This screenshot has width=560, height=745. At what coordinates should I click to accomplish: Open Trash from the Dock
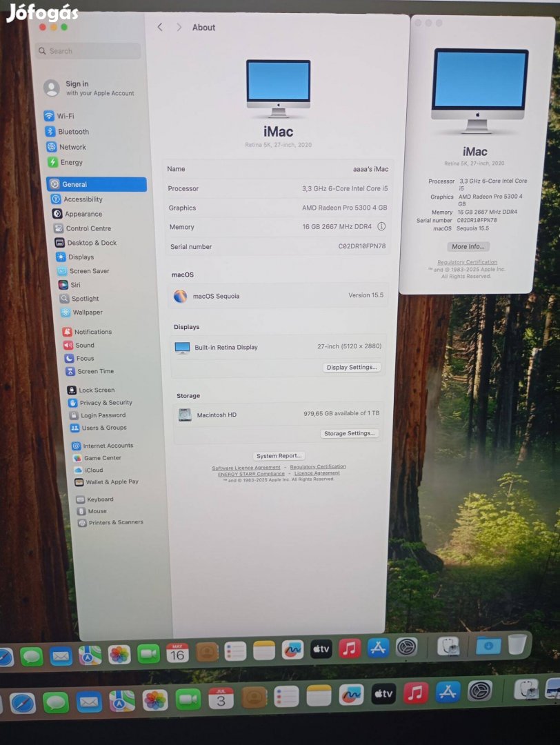pyautogui.click(x=517, y=644)
